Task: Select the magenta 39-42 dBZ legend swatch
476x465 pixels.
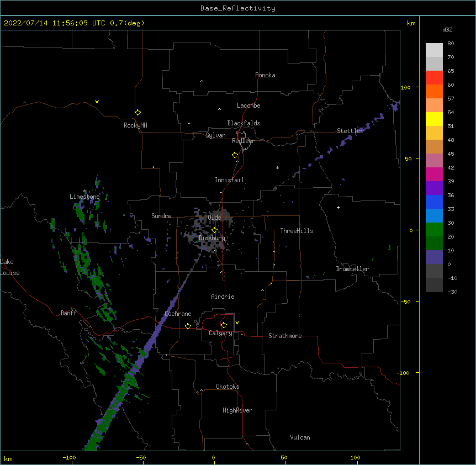Action: pos(434,174)
